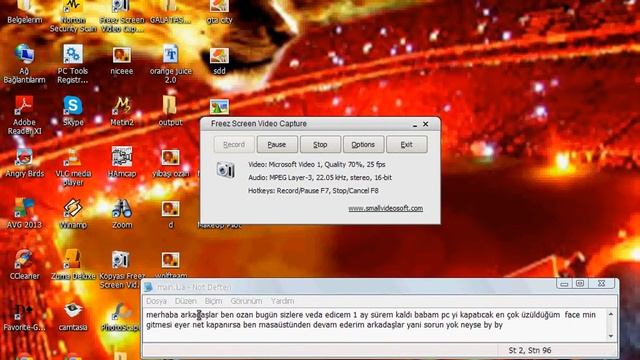This screenshot has width=640, height=360.
Task: Open Yardım menu in Not Defteri
Action: (x=282, y=301)
